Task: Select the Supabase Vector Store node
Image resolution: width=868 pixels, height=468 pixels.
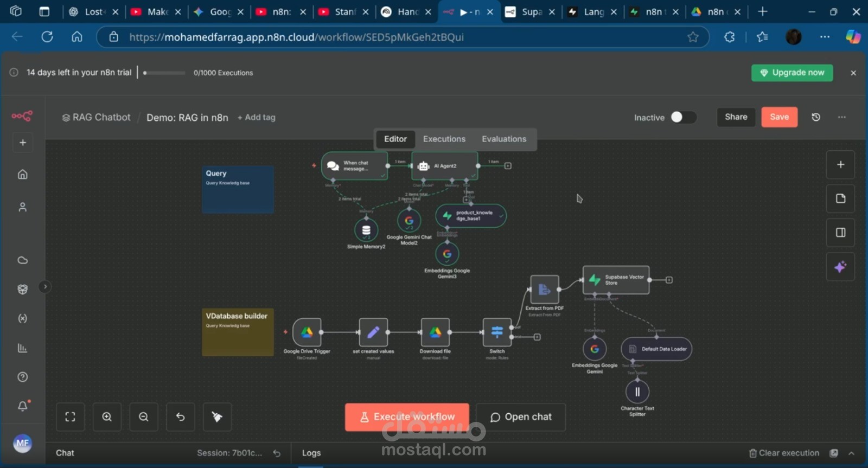Action: (616, 280)
